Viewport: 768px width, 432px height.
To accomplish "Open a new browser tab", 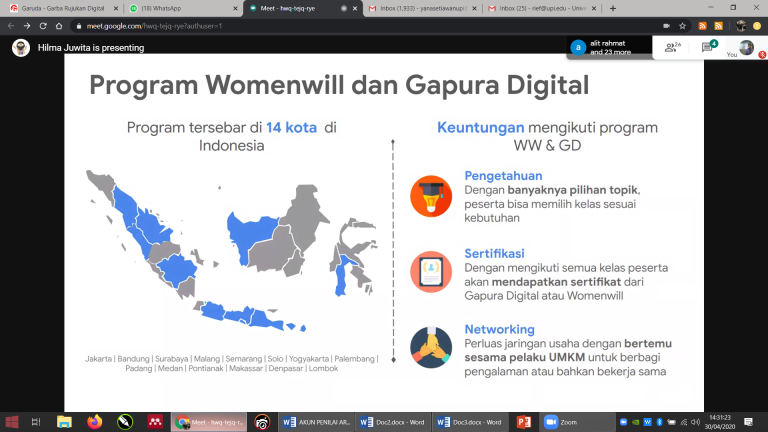I will (x=613, y=8).
